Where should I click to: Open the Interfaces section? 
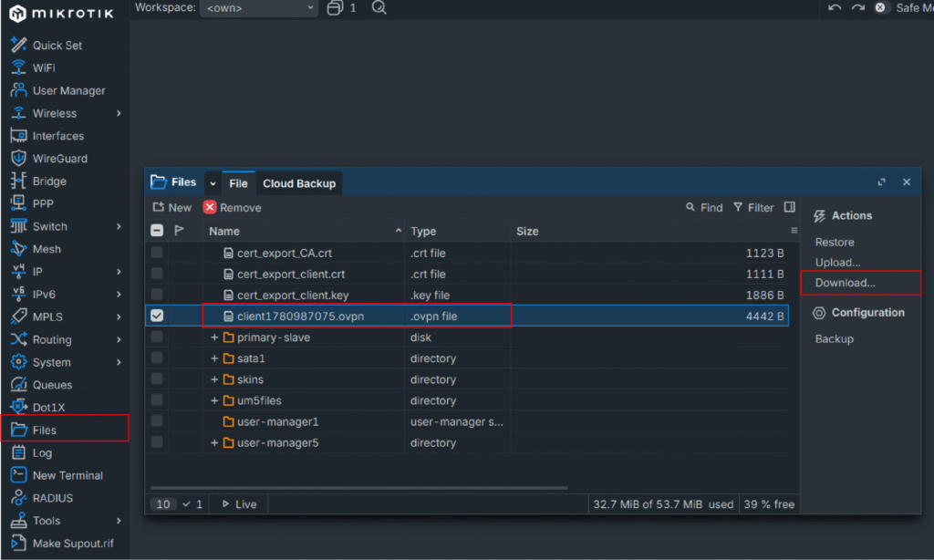(x=57, y=136)
